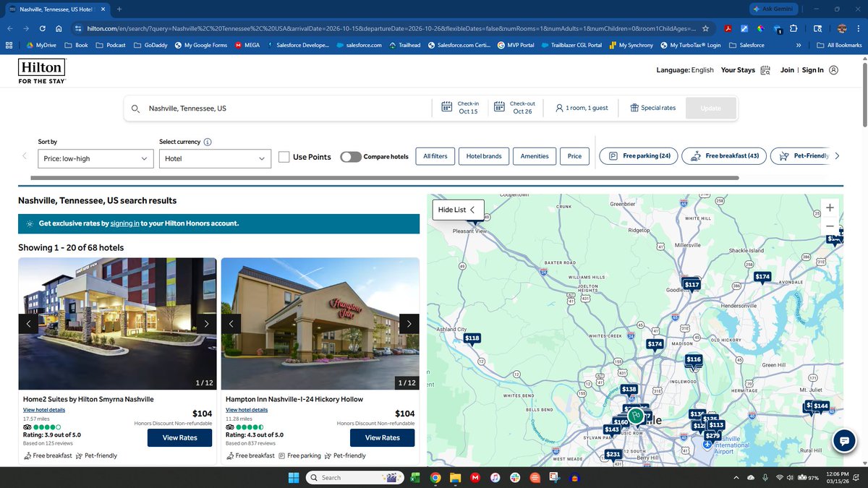Zoom out on the map

click(830, 226)
